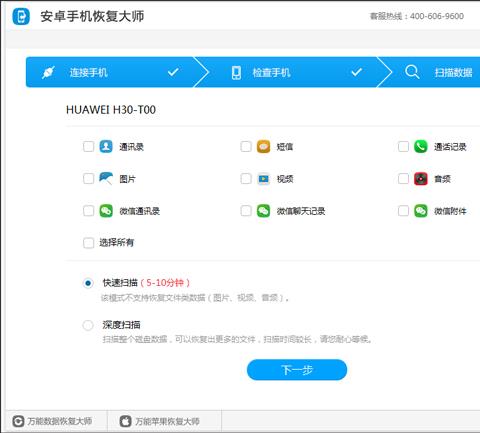Click the 安卓手机恢复大师 title text
Screen dimensions: 480x433
pyautogui.click(x=92, y=16)
